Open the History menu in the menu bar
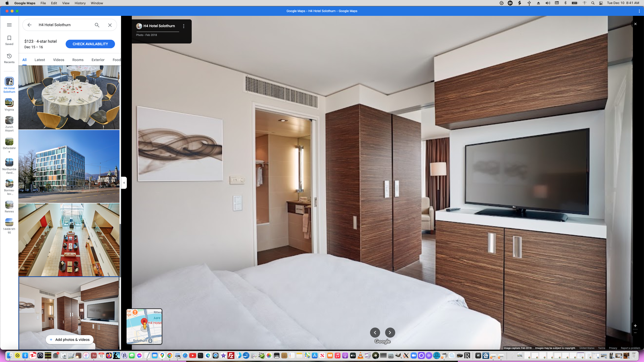The image size is (644, 362). [80, 3]
